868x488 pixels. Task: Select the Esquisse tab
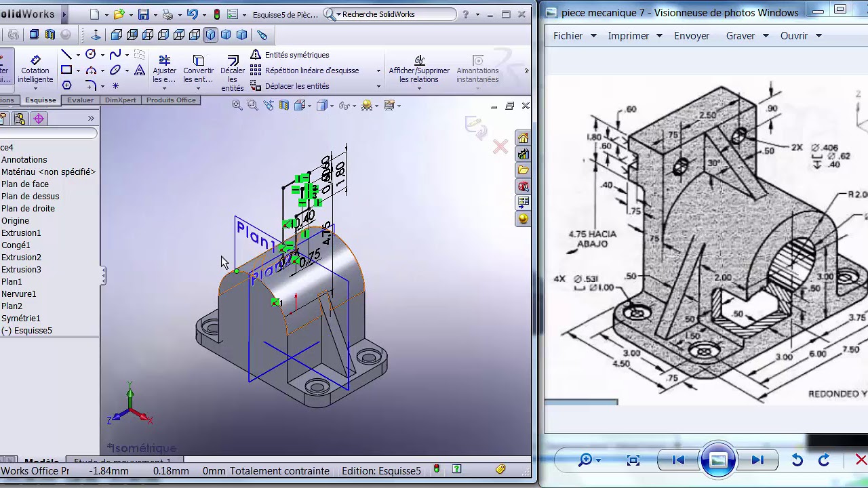click(x=41, y=100)
